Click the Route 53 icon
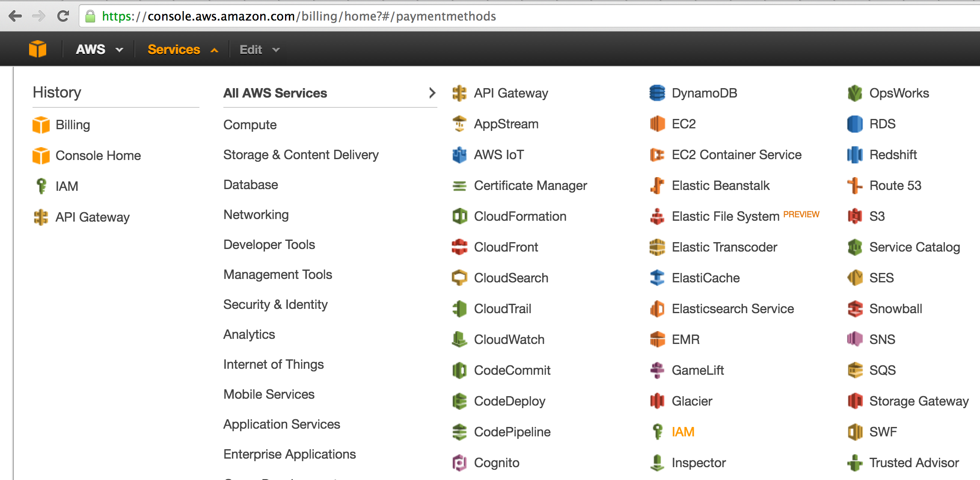Viewport: 980px width, 480px height. click(855, 185)
